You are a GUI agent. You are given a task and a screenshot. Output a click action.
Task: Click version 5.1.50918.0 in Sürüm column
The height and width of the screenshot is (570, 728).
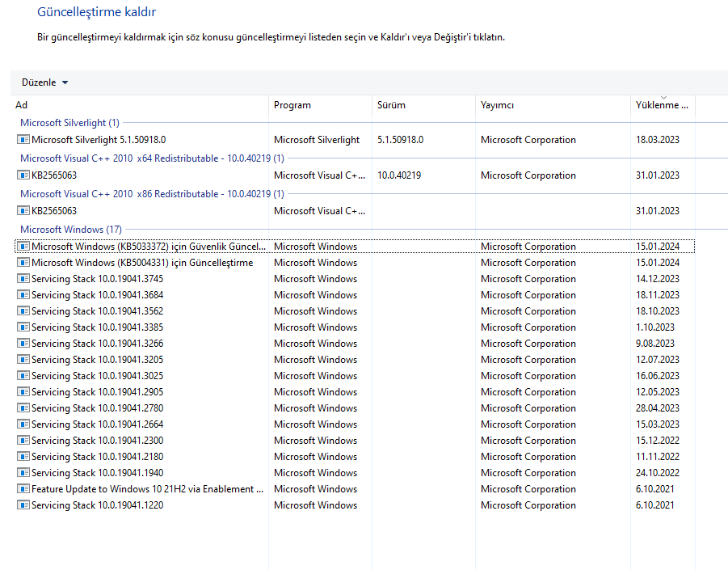(400, 139)
